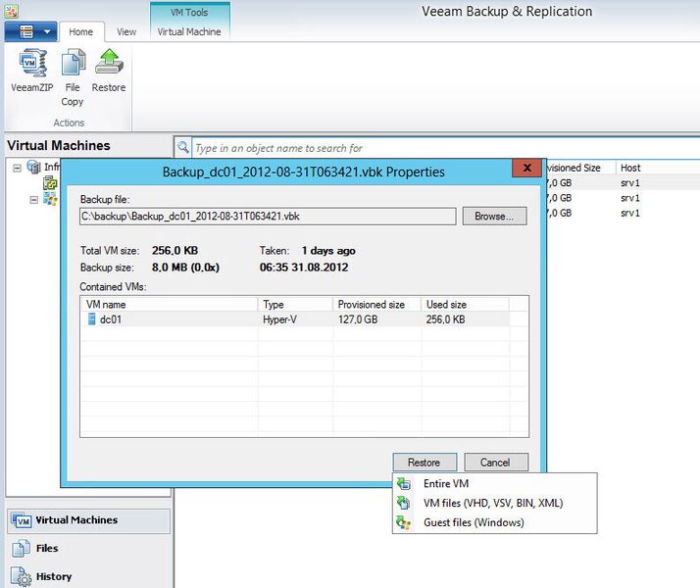This screenshot has width=700, height=588.
Task: Click the VM name column header
Action: tap(169, 304)
